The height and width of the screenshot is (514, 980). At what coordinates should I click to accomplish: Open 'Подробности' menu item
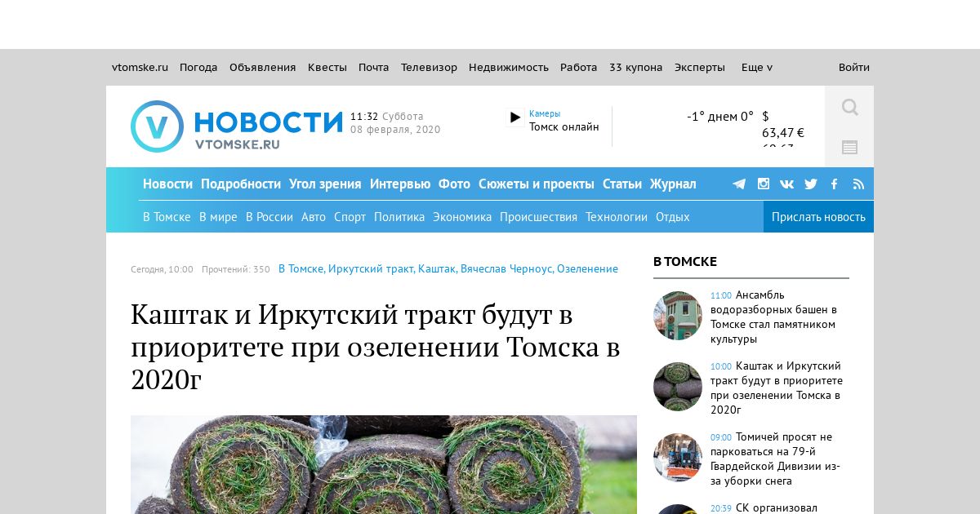pos(241,184)
